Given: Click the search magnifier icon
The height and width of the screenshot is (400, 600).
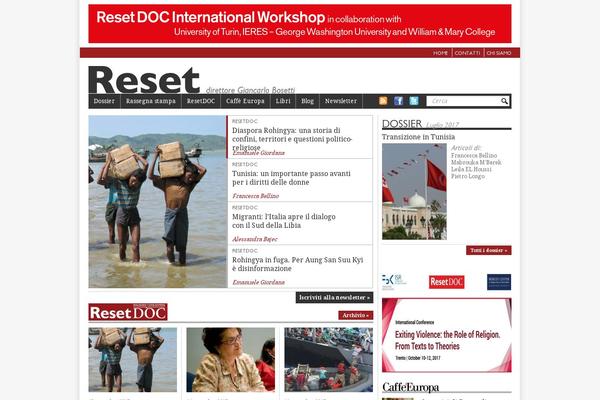Looking at the screenshot, I should pos(504,101).
